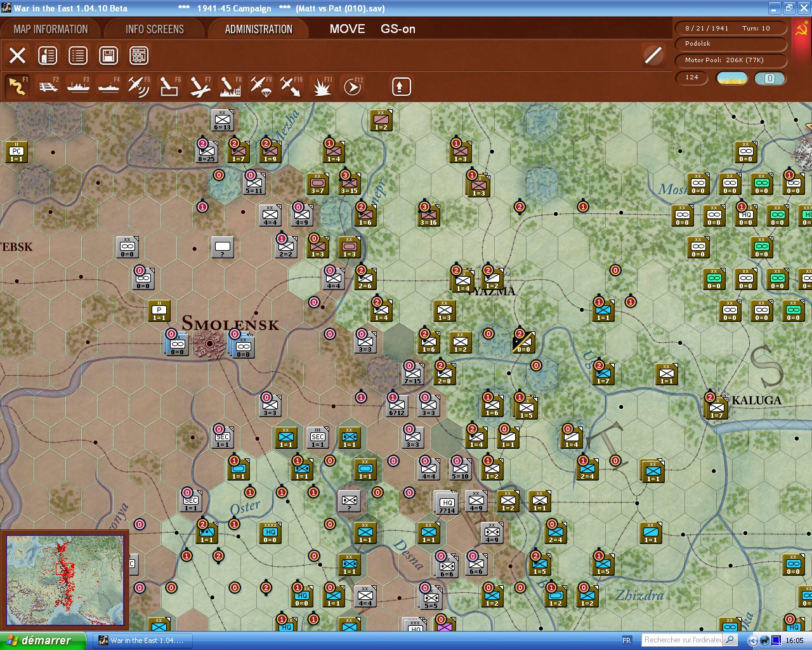Switch to the Administration tab
The image size is (812, 650).
(x=259, y=29)
